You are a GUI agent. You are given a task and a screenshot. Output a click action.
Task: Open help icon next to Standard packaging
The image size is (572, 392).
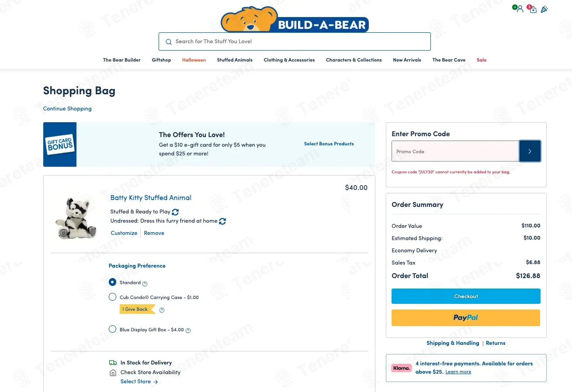click(145, 283)
